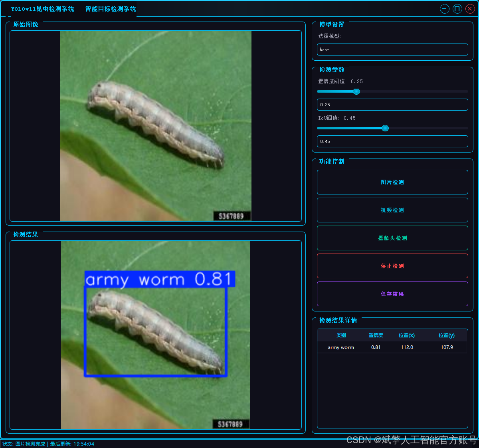Click the 位置(x) column header
479x448 pixels.
(406, 335)
